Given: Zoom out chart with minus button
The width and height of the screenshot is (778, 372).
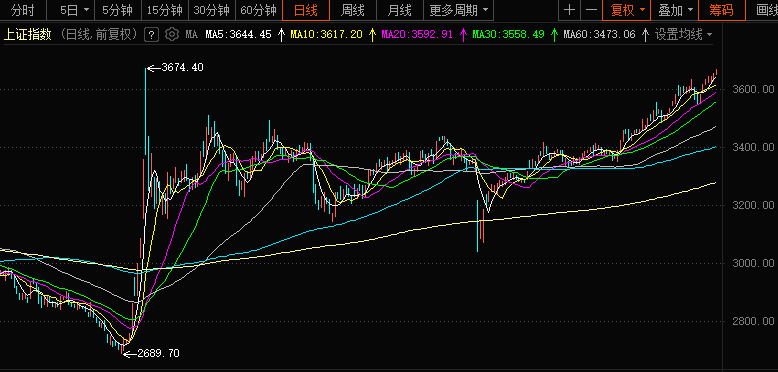Looking at the screenshot, I should click(591, 10).
